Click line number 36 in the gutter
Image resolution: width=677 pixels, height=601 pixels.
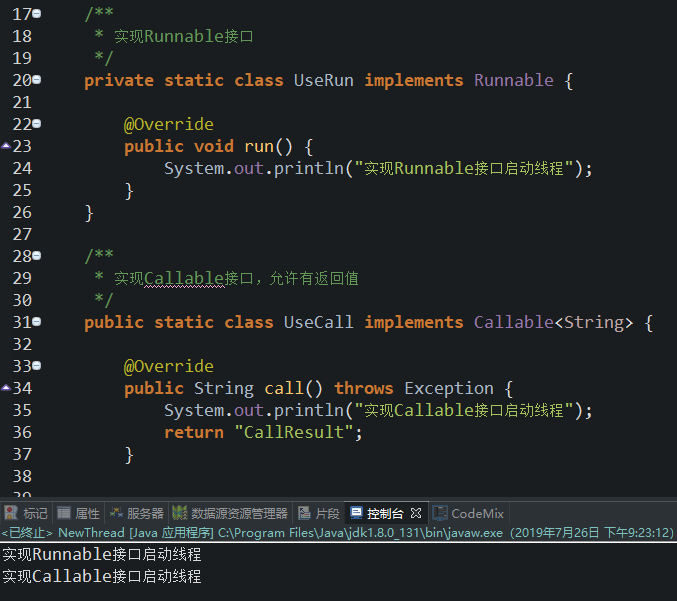22,432
